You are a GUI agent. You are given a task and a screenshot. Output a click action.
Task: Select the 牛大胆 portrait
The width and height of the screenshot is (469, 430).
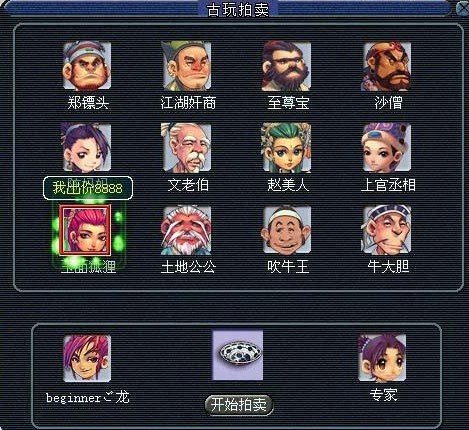[x=387, y=230]
